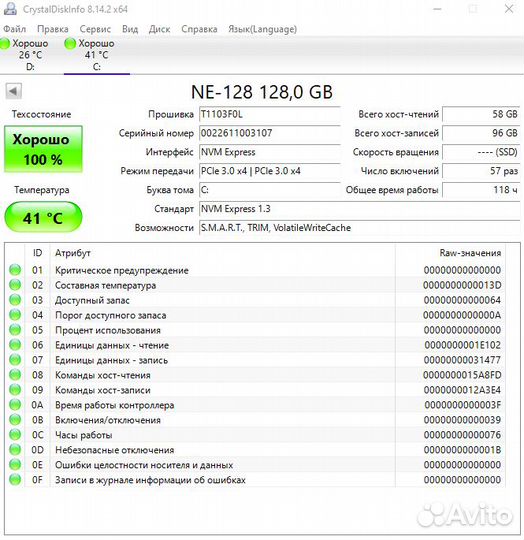This screenshot has height=540, width=524.
Task: Click the previous disk arrow button
Action: 13,91
